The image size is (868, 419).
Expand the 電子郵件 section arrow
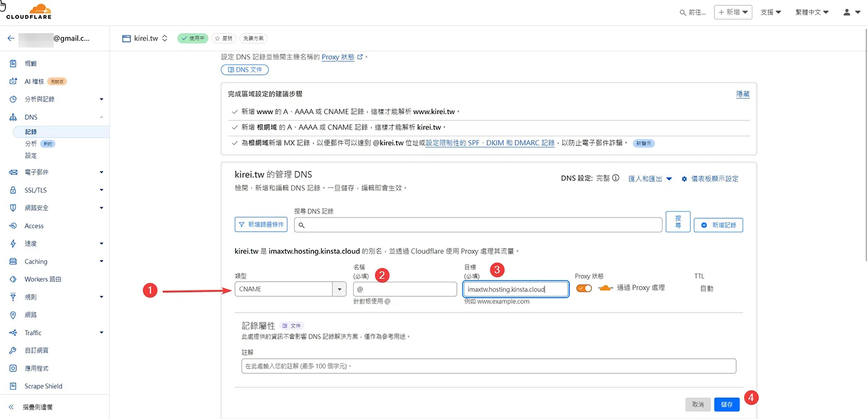101,172
